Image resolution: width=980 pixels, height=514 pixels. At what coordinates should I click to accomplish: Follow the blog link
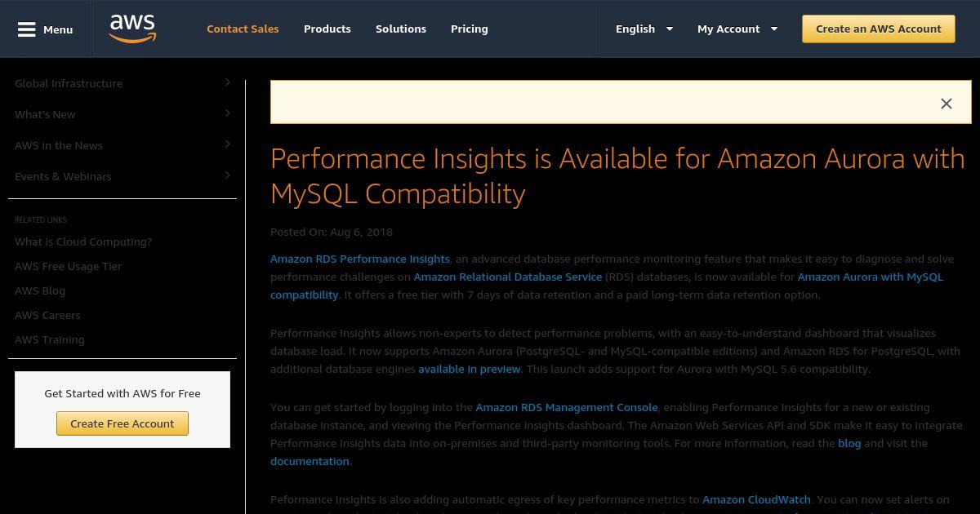point(849,443)
